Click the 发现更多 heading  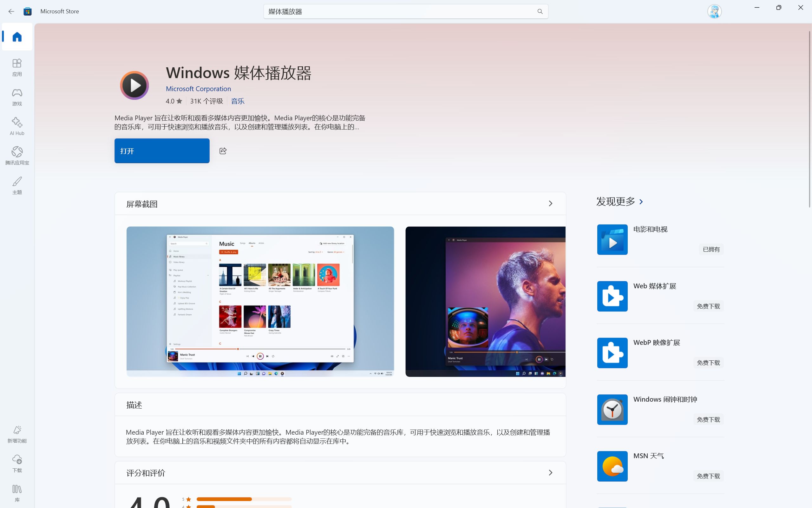(x=616, y=202)
